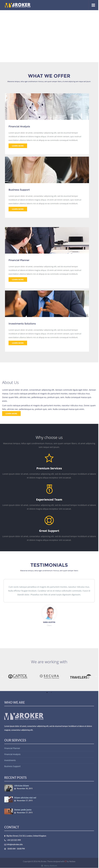99x868 pixels.
Task: Click the Capitol Insurance Companies logo
Action: tap(18, 676)
